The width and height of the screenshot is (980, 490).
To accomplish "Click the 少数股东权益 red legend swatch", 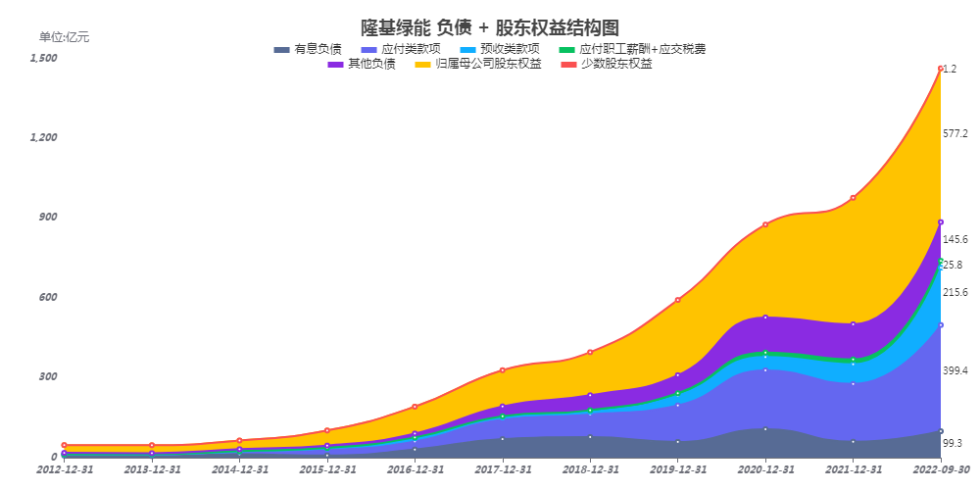I will [569, 65].
